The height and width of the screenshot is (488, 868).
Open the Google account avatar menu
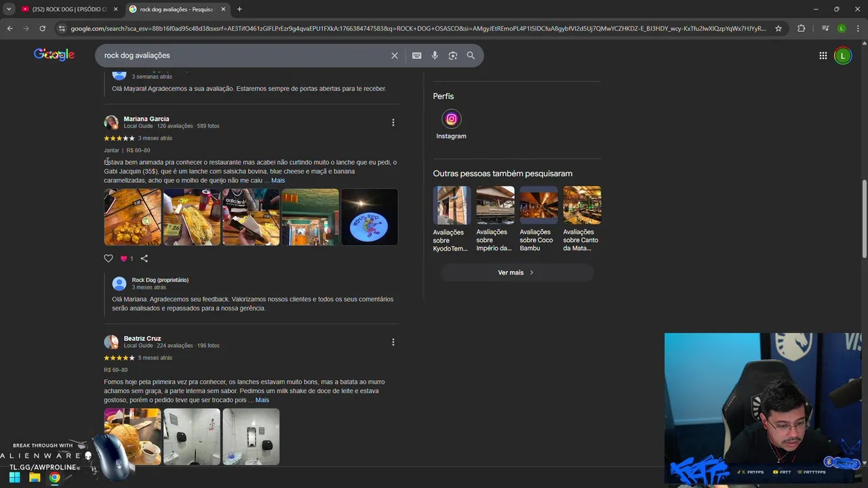click(x=843, y=56)
